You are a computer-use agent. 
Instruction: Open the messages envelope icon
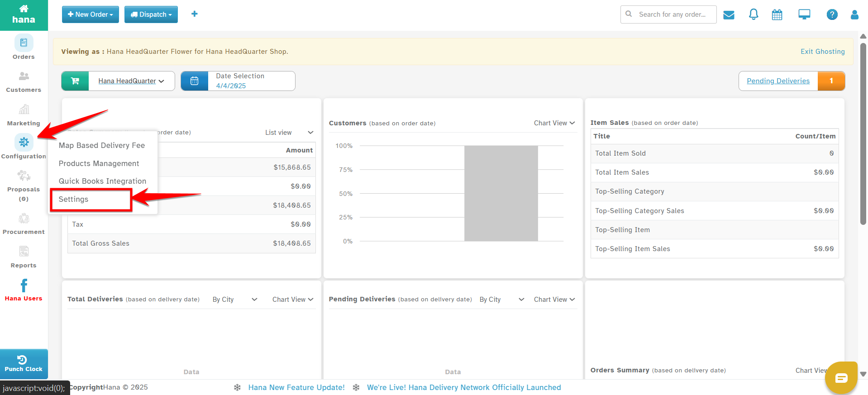(729, 15)
